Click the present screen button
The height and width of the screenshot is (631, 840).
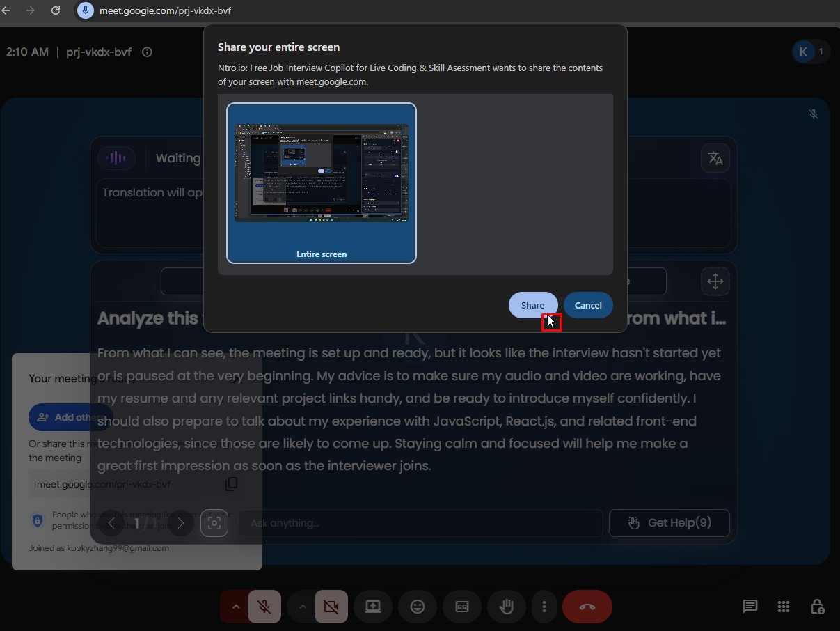coord(373,607)
